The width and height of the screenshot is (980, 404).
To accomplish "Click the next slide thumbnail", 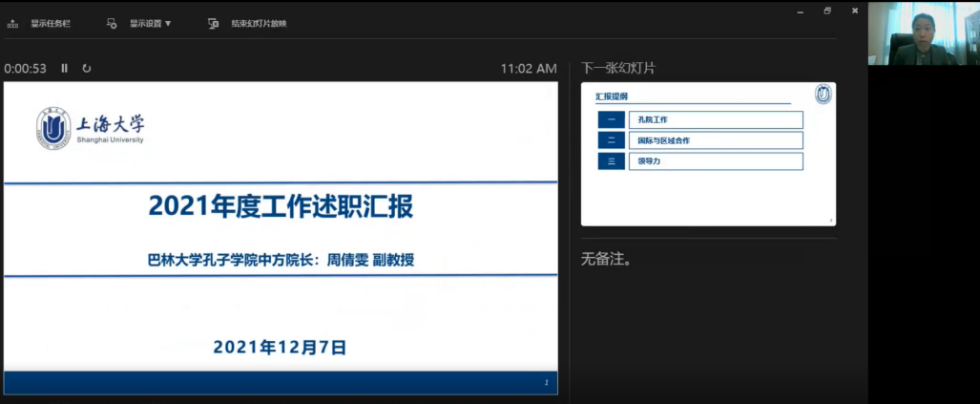I will tap(708, 154).
